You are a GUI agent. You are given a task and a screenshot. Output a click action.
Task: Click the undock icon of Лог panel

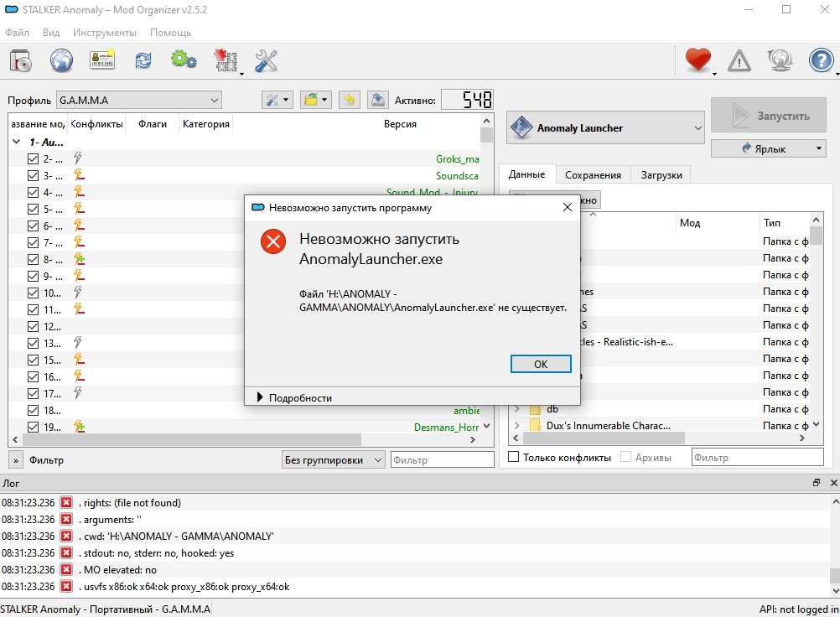817,483
